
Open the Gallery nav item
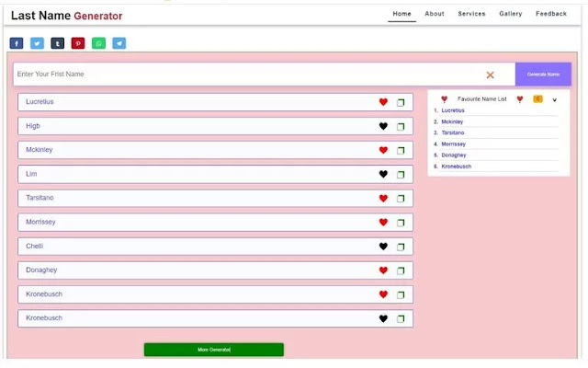point(511,14)
